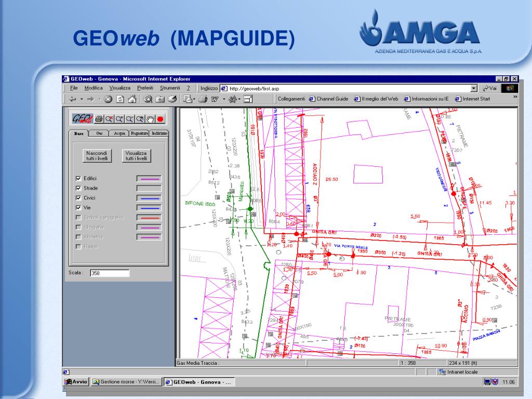Image resolution: width=532 pixels, height=399 pixels.
Task: Open the Strumenti menu
Action: (170, 88)
